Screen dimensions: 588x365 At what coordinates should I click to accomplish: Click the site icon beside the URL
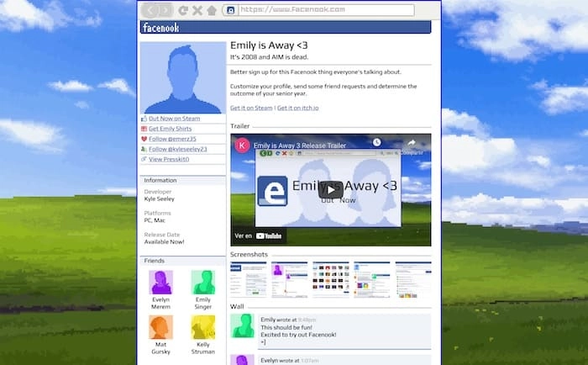[x=231, y=10]
